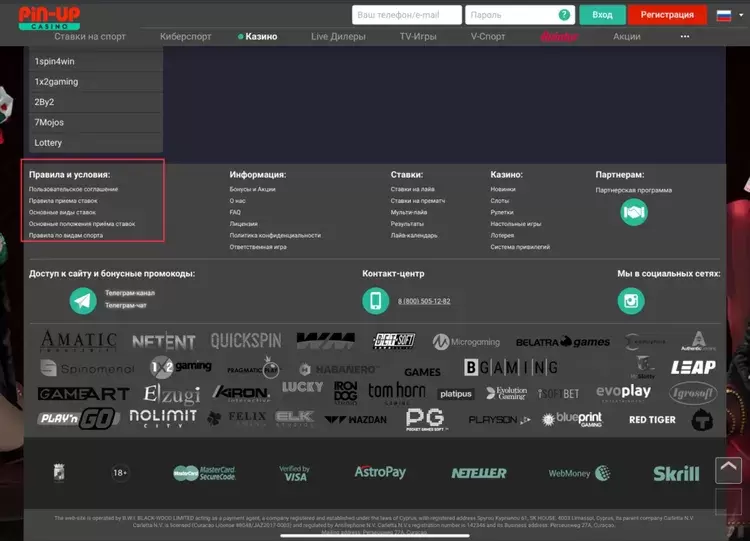The image size is (750, 541).
Task: Click the 18+ age restriction badge
Action: tap(120, 473)
